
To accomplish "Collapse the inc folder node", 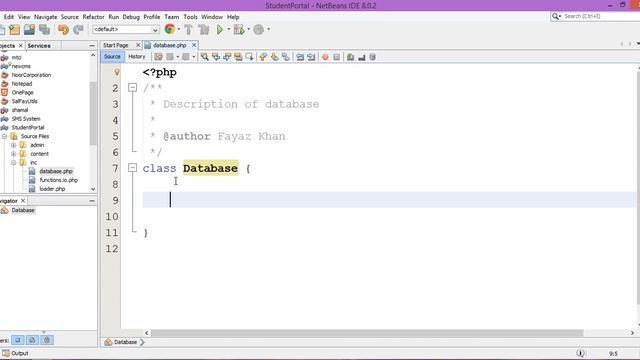I will click(x=13, y=162).
